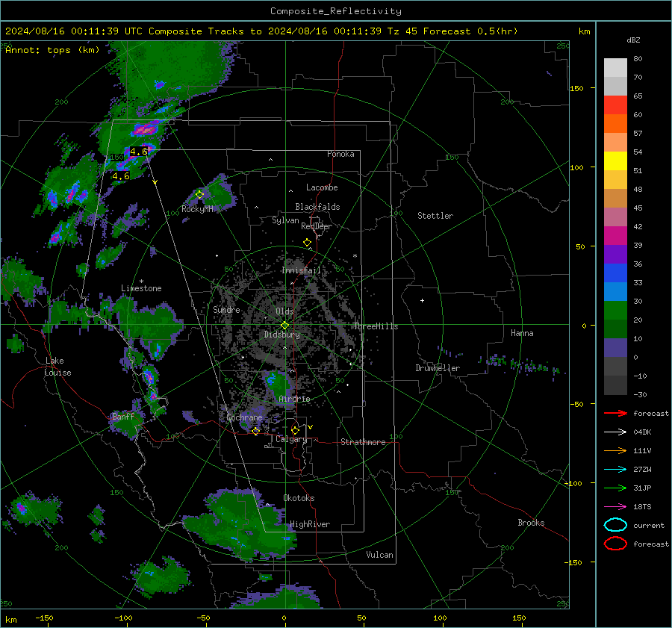The height and width of the screenshot is (628, 672).
Task: Click the Strathmore town label
Action: [x=363, y=442]
